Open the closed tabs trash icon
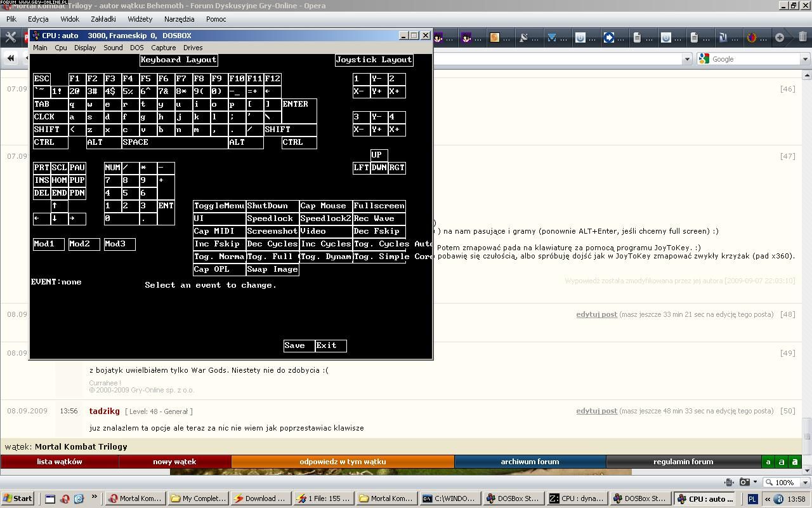Screen dimensions: 812x508 (802, 37)
